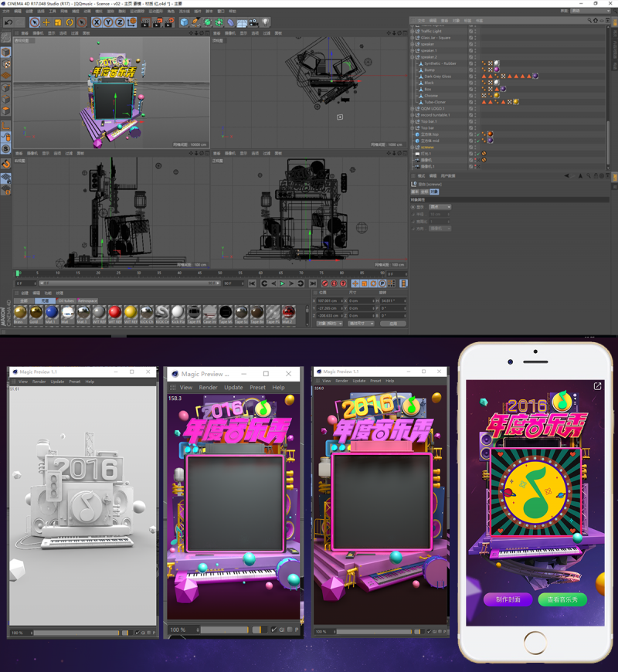The image size is (618, 672).
Task: Click the Record Active Objects button
Action: coord(325,283)
